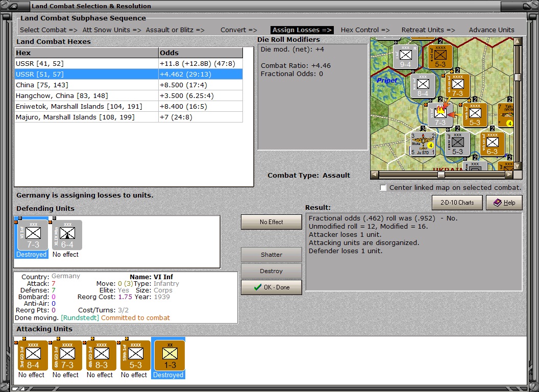539x392 pixels.
Task: Click the green checkmark on OK - Done
Action: point(257,287)
